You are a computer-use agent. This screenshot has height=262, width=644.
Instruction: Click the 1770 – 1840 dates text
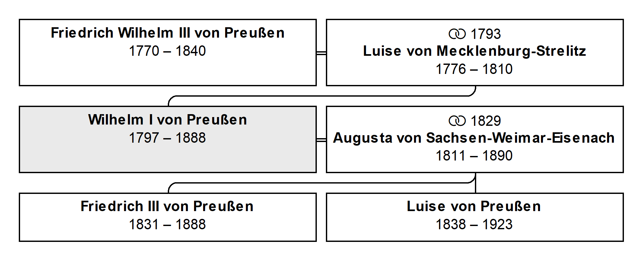[167, 51]
